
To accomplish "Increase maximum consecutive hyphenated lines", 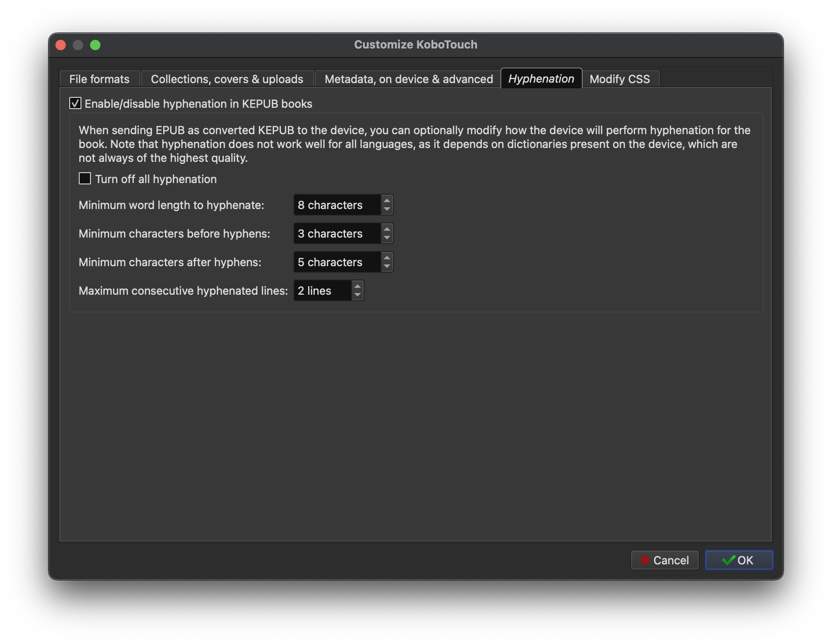I will pos(358,286).
